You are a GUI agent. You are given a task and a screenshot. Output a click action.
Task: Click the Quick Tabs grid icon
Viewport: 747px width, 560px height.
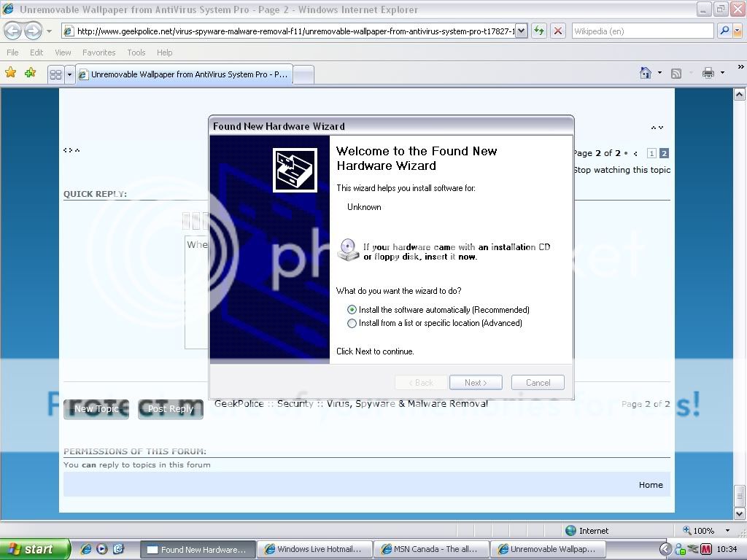pyautogui.click(x=55, y=74)
